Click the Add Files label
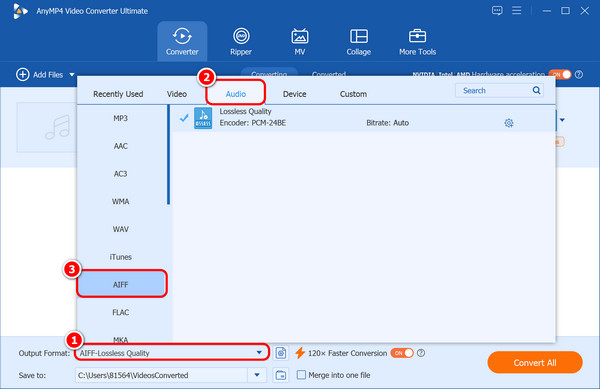The width and height of the screenshot is (600, 389). (x=48, y=75)
